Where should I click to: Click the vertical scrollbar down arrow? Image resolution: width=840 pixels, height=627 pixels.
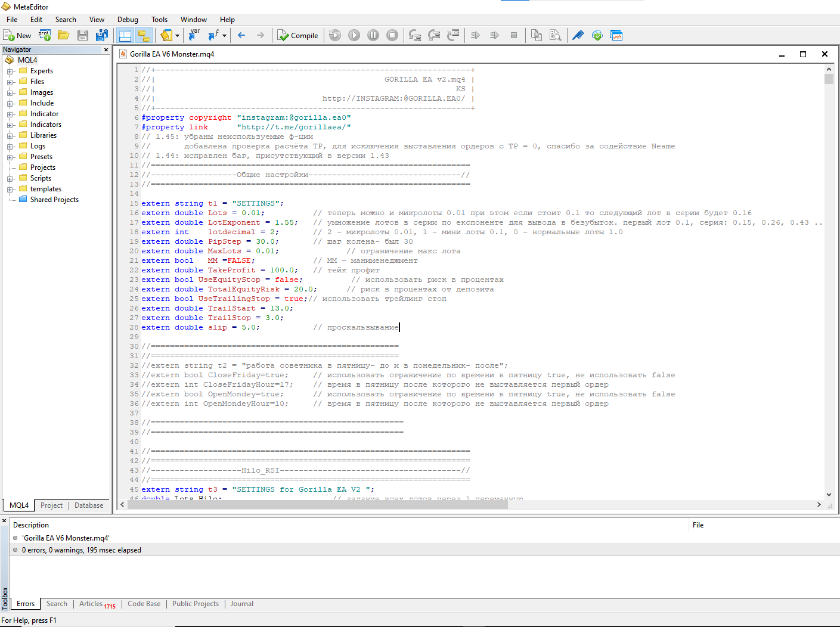point(829,495)
